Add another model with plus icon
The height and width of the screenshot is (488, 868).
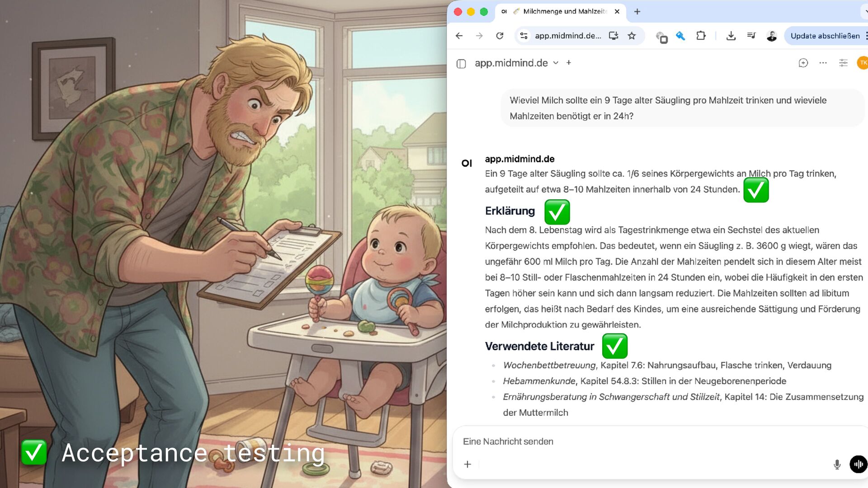569,63
